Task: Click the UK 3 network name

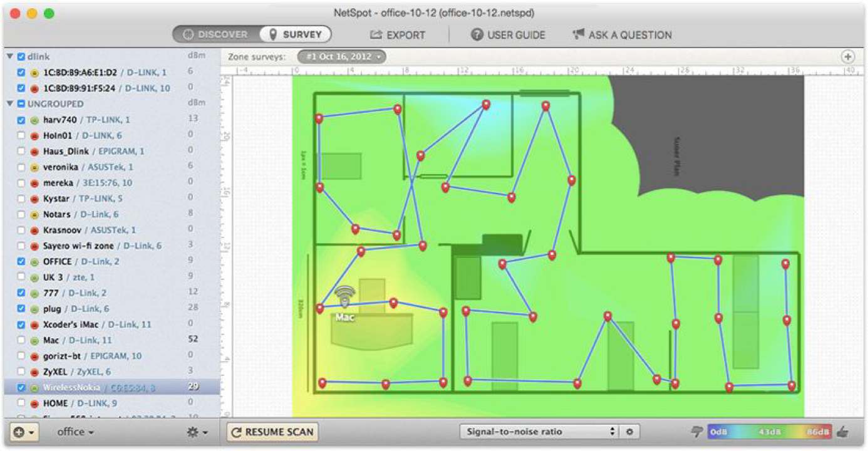Action: point(53,277)
